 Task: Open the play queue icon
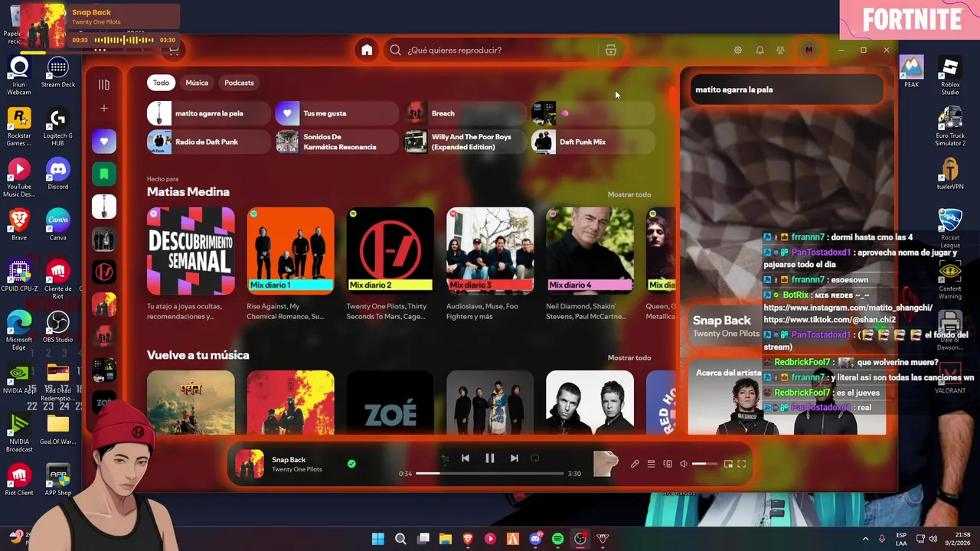[651, 464]
